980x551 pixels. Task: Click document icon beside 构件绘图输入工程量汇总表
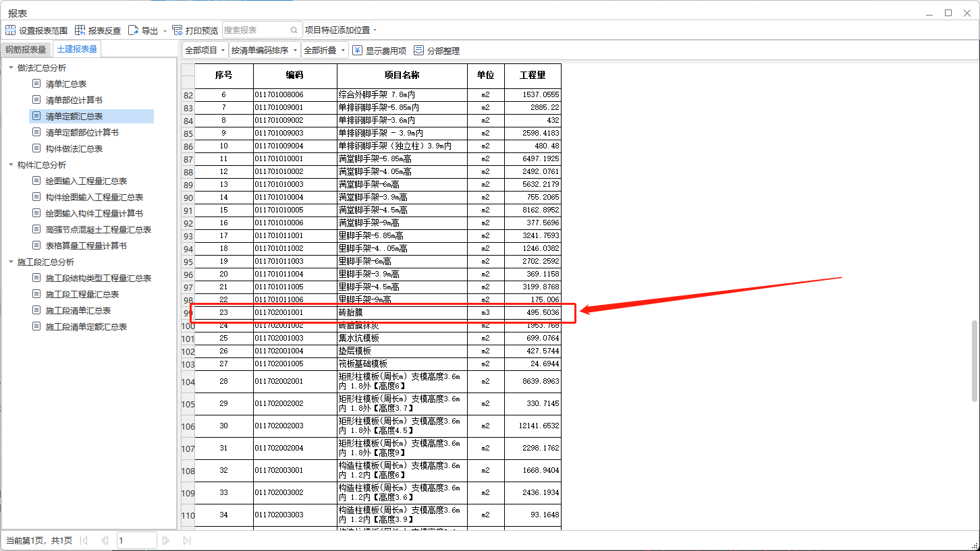pyautogui.click(x=36, y=197)
